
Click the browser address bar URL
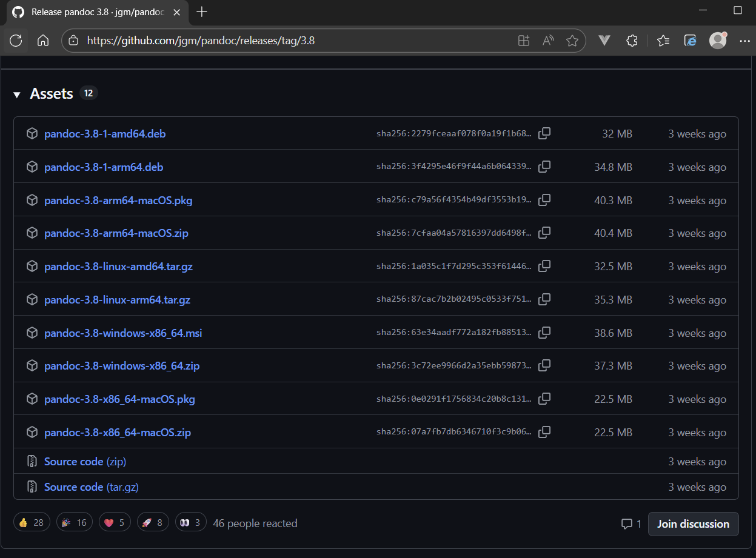pos(201,41)
